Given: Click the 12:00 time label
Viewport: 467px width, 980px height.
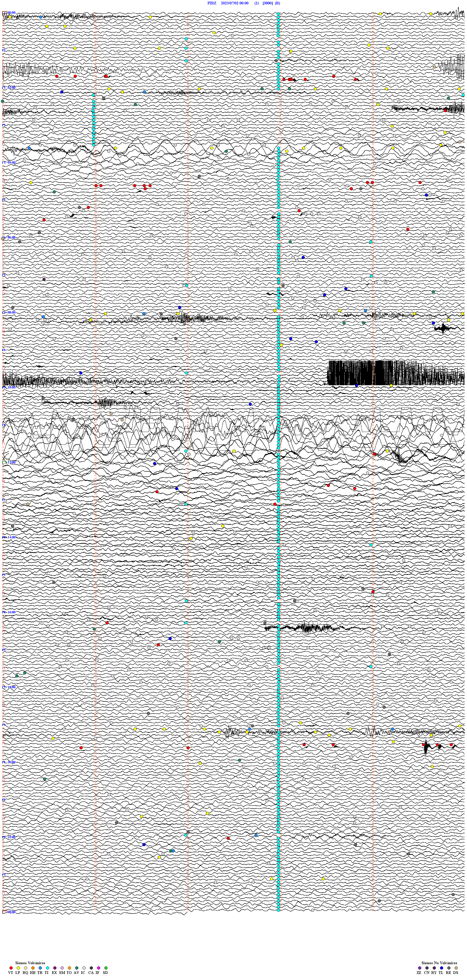Looking at the screenshot, I should (11, 462).
